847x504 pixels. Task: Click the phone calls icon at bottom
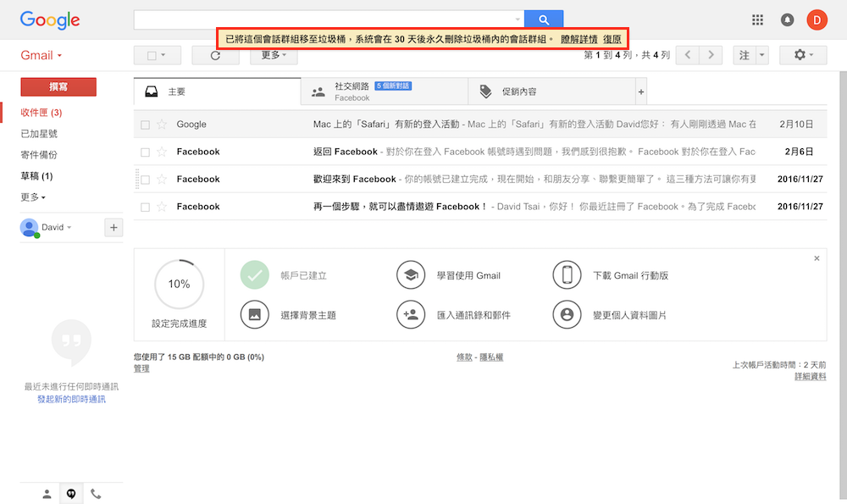point(96,494)
